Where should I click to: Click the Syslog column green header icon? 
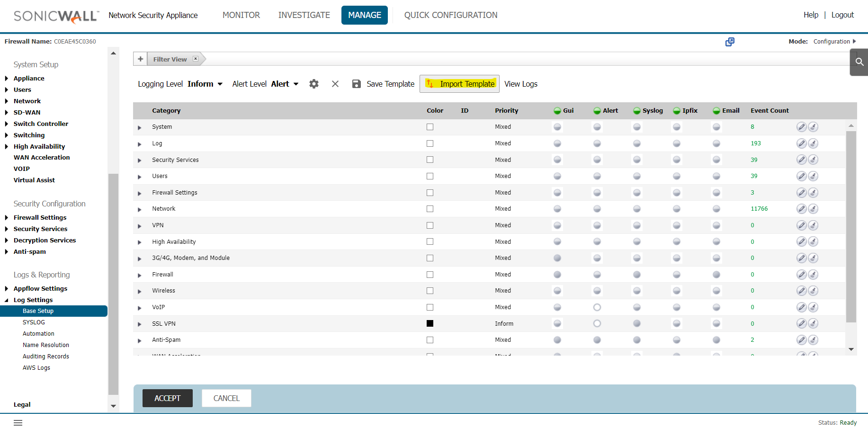click(x=637, y=111)
